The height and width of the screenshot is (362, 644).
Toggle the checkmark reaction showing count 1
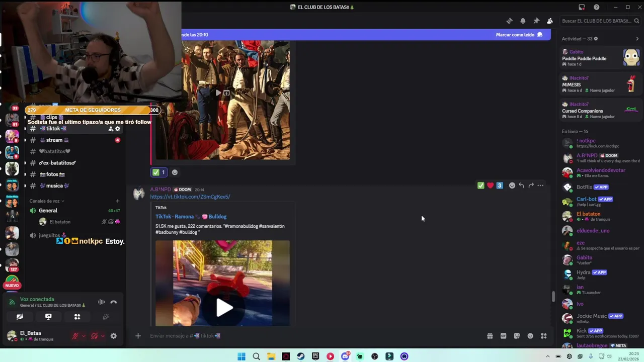coord(158,172)
